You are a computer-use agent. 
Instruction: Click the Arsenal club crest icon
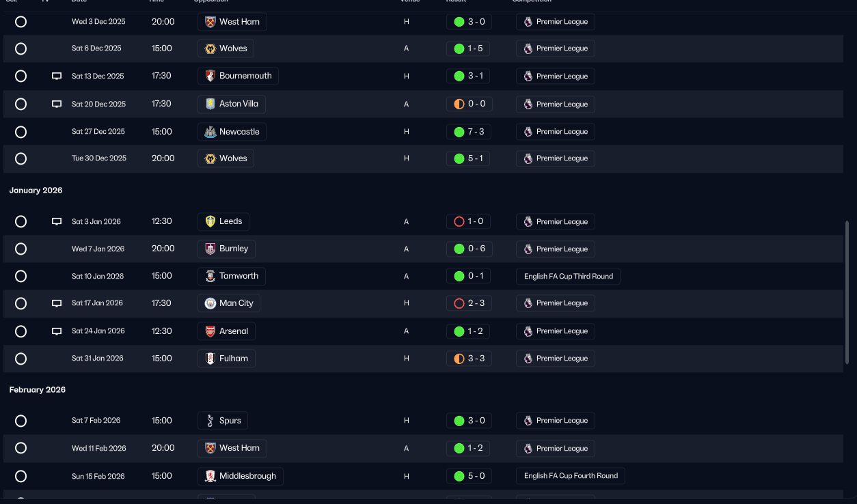(210, 331)
